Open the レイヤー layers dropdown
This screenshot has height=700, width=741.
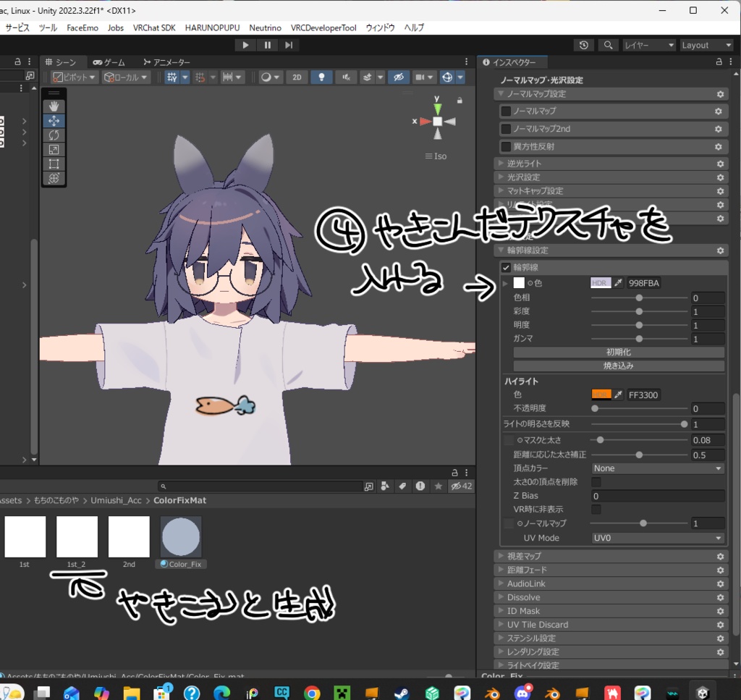[x=649, y=45]
